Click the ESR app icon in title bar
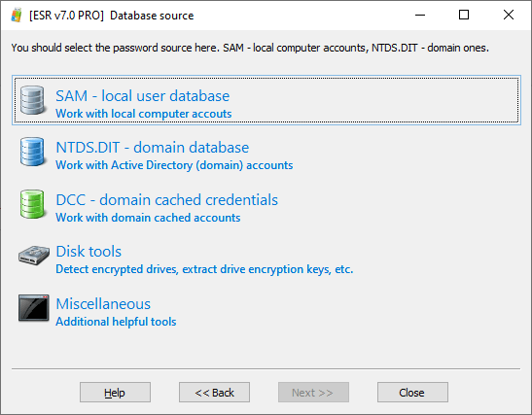 tap(16, 16)
